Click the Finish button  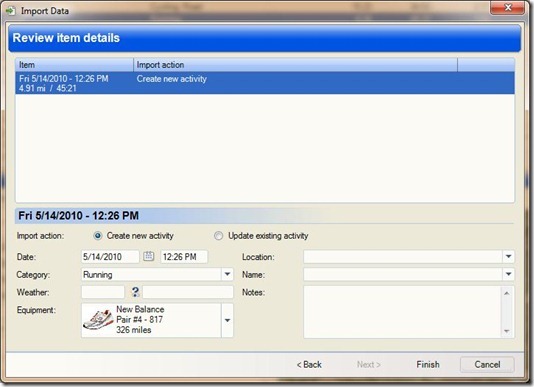428,365
